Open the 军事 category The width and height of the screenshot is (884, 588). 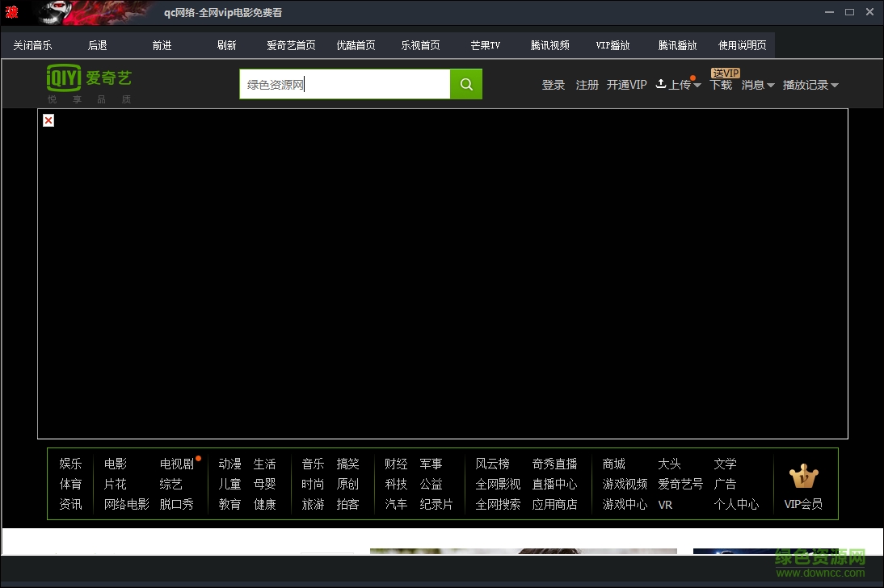[431, 464]
